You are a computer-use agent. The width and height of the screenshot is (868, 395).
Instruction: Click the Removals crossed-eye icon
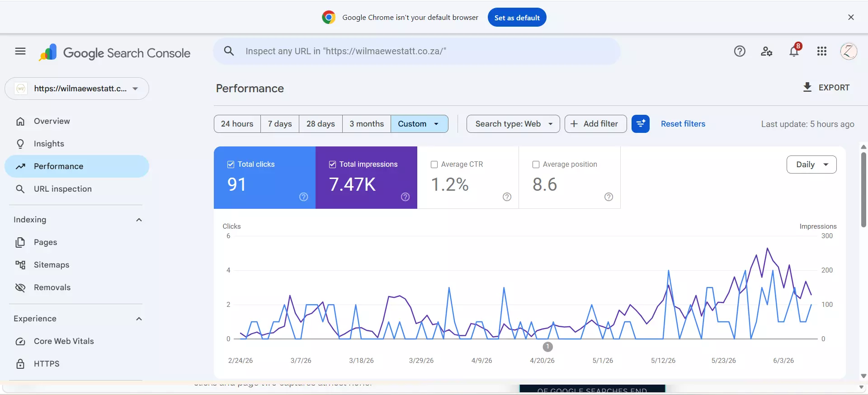(20, 287)
